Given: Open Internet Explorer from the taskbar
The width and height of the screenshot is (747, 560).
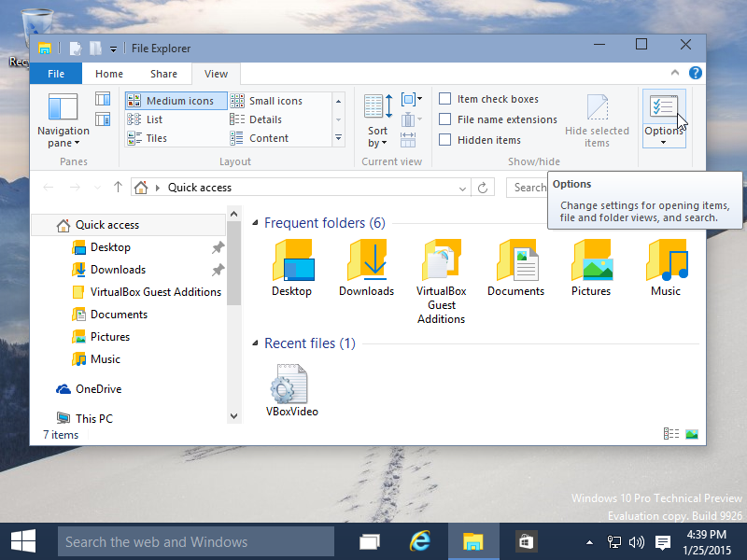Looking at the screenshot, I should point(420,541).
